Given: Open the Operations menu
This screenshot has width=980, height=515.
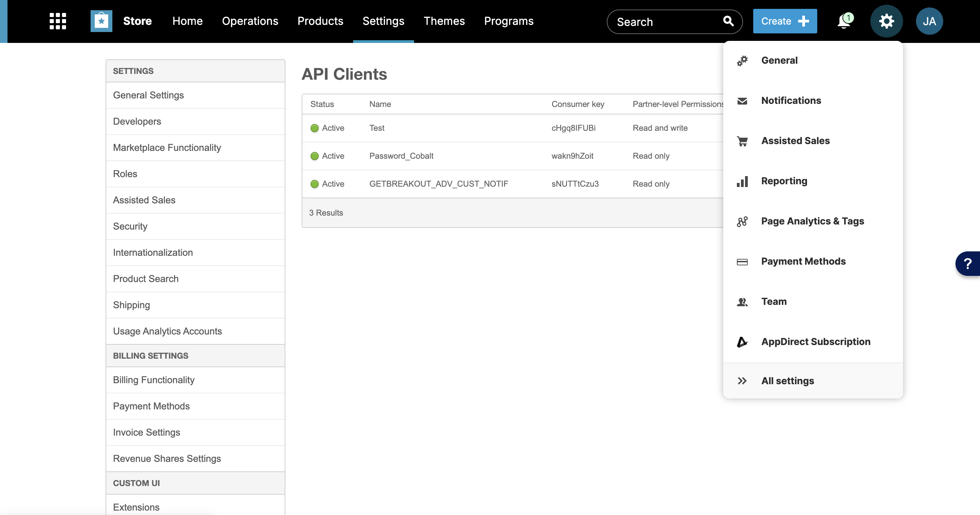Looking at the screenshot, I should (250, 21).
